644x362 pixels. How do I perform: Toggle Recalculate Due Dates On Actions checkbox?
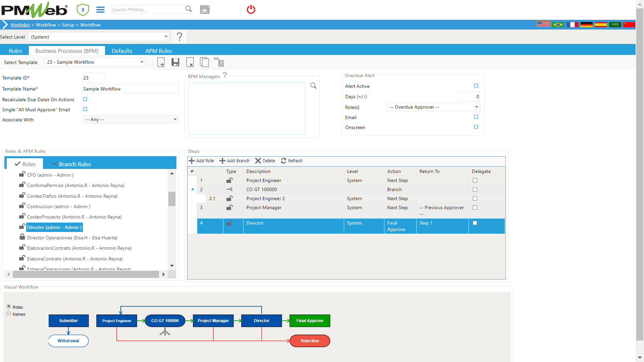click(x=85, y=99)
